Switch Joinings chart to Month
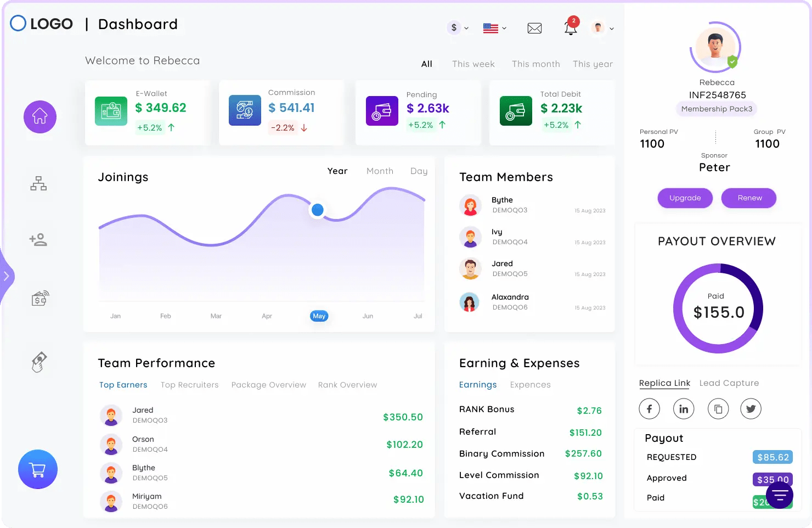Image resolution: width=812 pixels, height=528 pixels. [x=380, y=171]
